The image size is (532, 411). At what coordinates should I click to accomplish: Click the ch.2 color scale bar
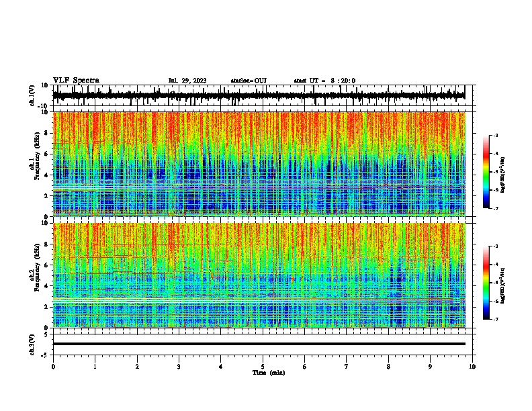pyautogui.click(x=486, y=283)
